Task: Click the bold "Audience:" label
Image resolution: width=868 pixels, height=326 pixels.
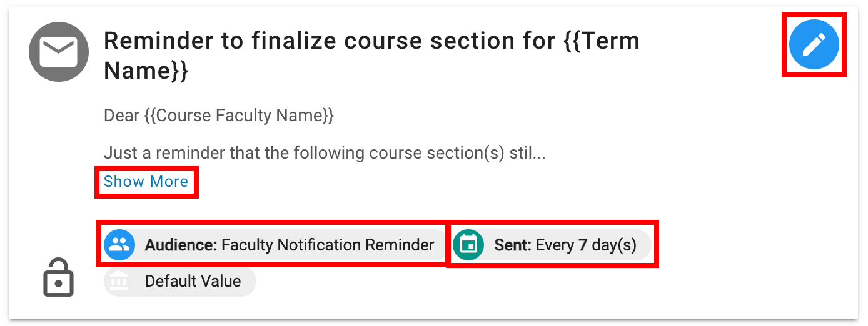Action: 180,245
